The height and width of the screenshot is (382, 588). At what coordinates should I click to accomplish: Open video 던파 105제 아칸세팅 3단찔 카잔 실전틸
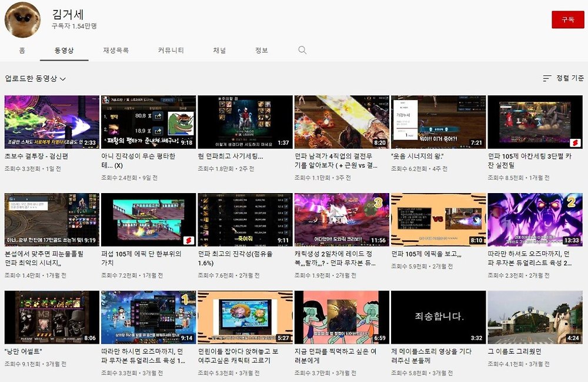pyautogui.click(x=530, y=161)
